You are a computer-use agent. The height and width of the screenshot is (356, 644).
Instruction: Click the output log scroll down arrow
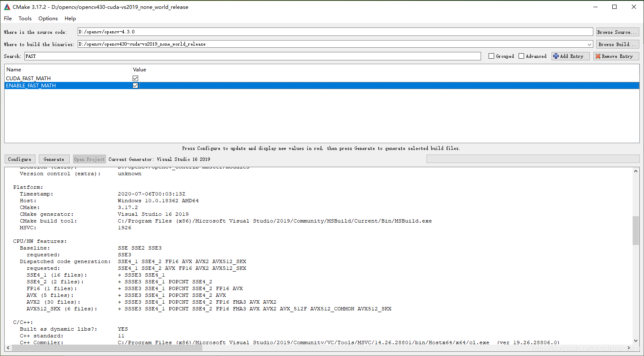[x=636, y=341]
